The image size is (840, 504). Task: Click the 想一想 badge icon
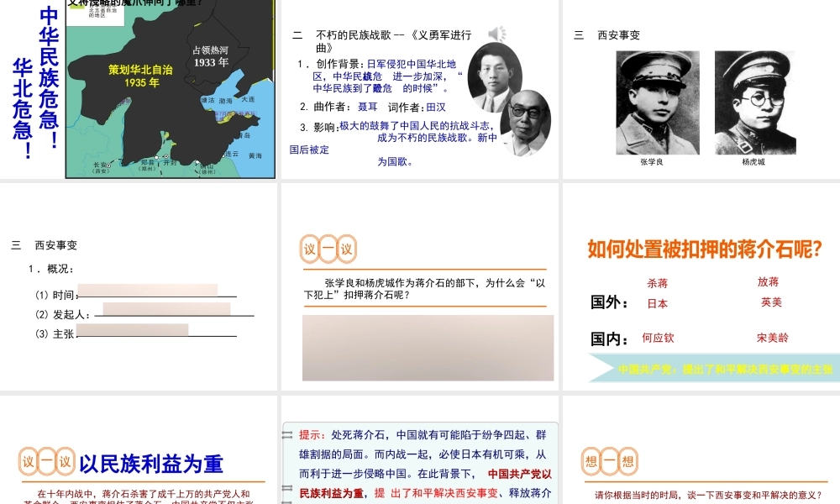pos(610,461)
